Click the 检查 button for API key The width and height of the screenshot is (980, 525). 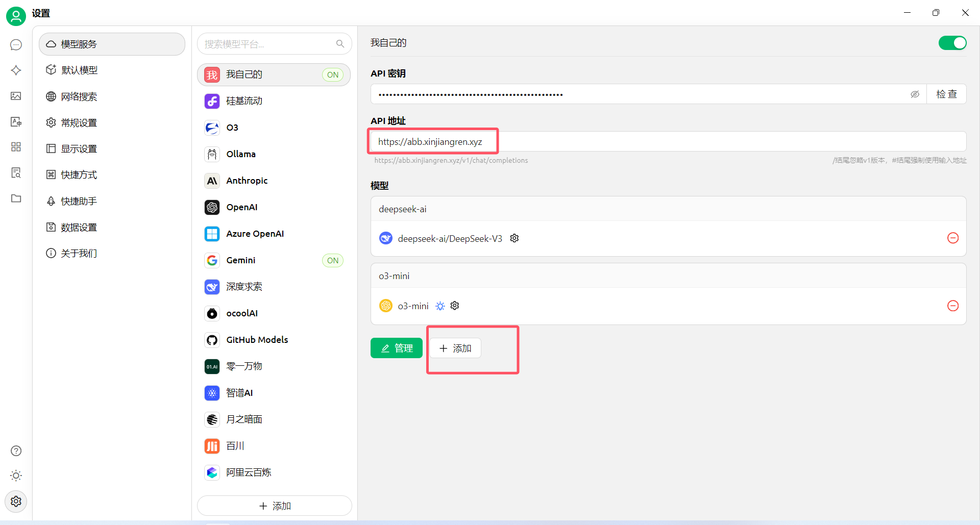pos(946,94)
